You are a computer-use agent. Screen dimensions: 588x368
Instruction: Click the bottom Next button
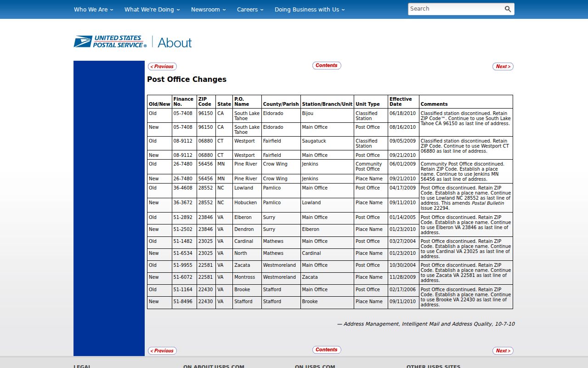coord(503,351)
